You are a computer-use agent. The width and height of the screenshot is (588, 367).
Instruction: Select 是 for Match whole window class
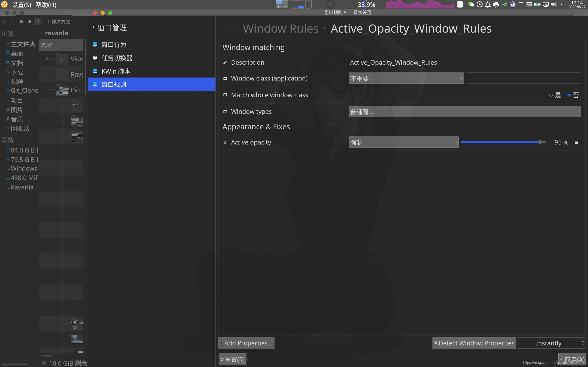pos(551,95)
